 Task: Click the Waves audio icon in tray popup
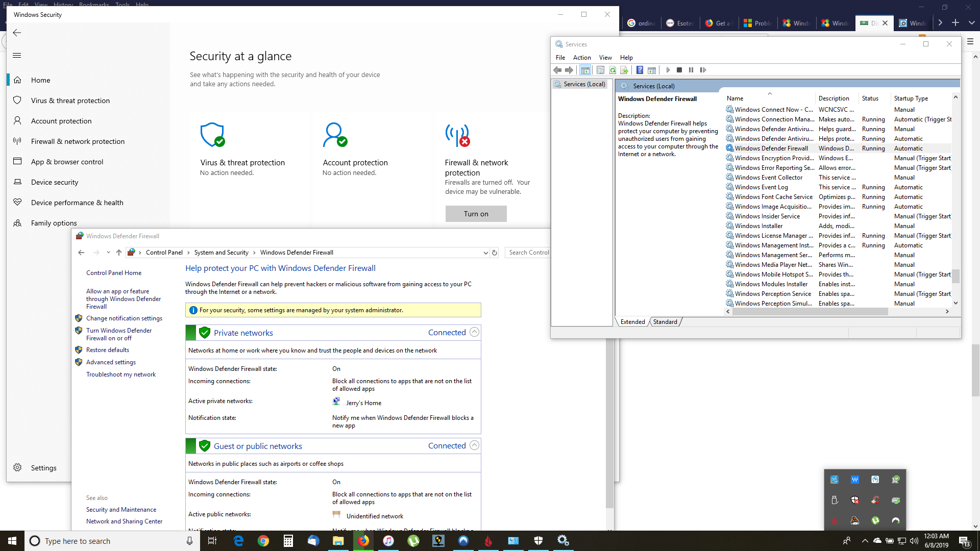point(855,480)
